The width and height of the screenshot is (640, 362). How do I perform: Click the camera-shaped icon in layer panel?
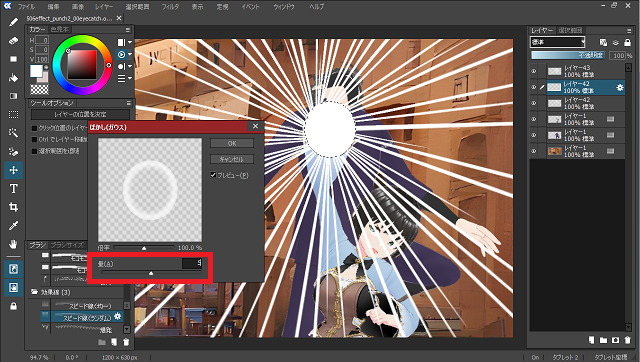pos(615,340)
